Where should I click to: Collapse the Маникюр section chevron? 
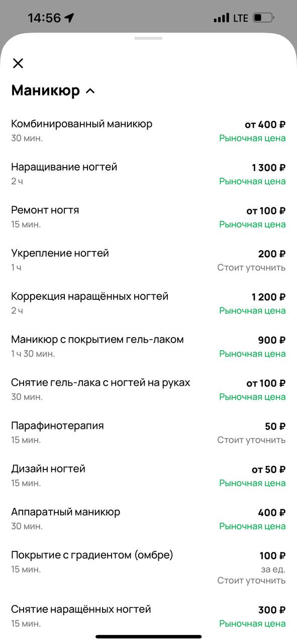point(90,91)
